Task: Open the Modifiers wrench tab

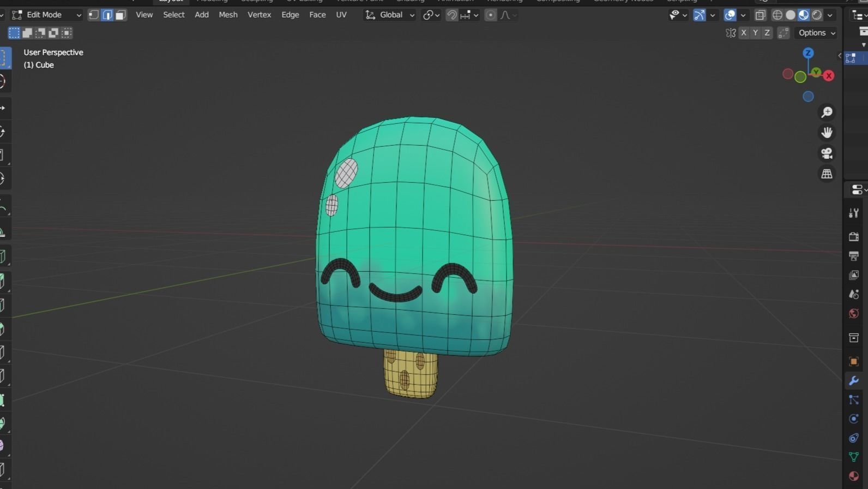Action: point(854,380)
